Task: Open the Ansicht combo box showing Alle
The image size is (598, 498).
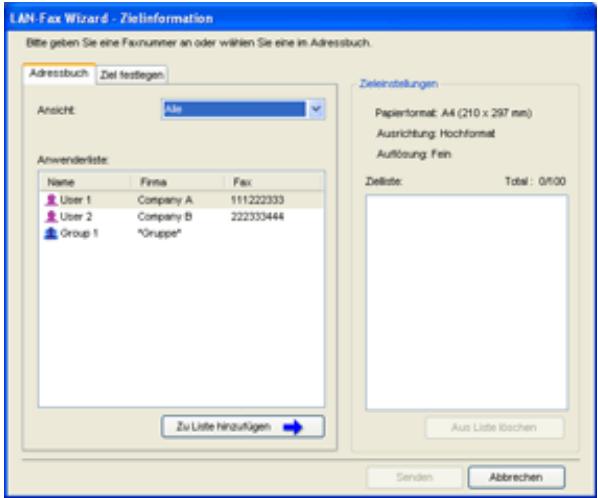Action: pos(243,109)
